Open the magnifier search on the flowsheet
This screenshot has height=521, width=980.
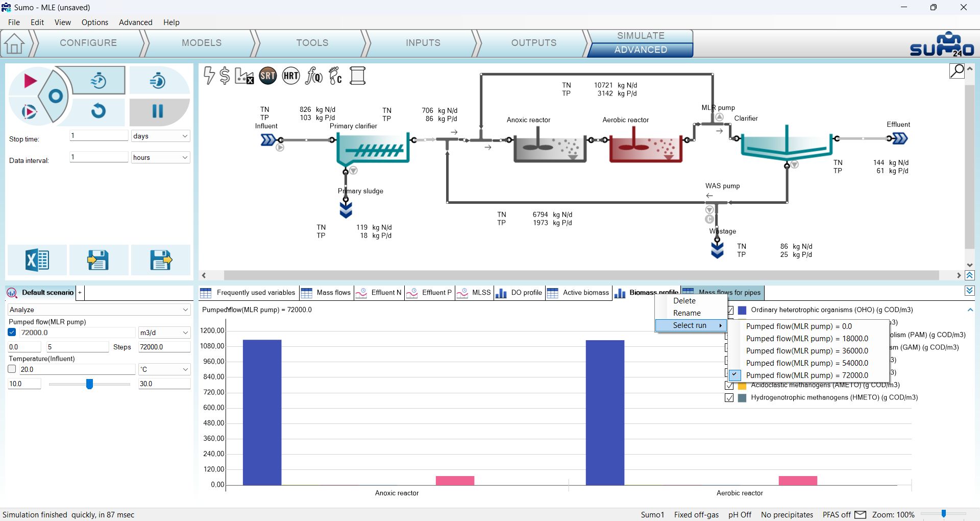pos(957,71)
